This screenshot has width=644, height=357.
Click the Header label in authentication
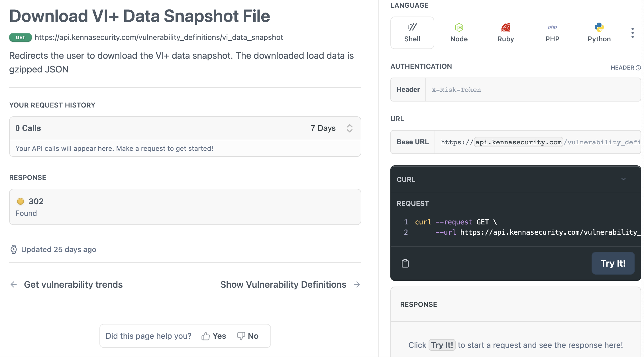[x=408, y=90]
